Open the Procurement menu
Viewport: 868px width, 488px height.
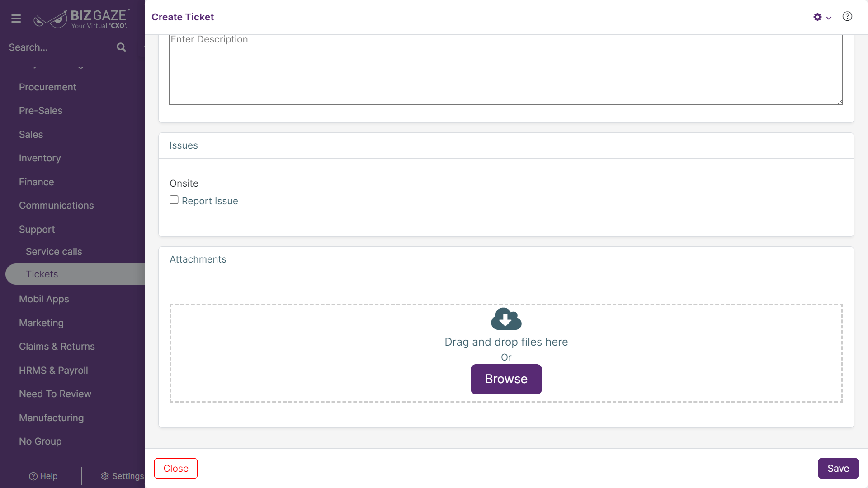(x=47, y=87)
